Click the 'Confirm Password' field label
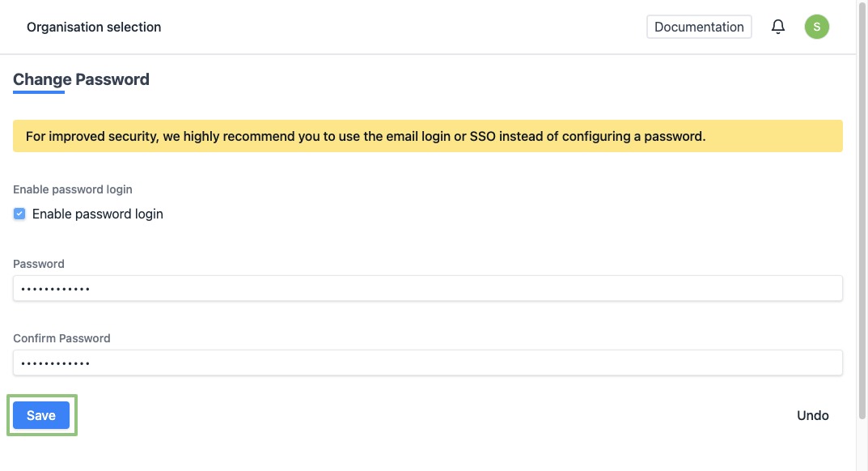Screen dimensions: 868x471 61,338
